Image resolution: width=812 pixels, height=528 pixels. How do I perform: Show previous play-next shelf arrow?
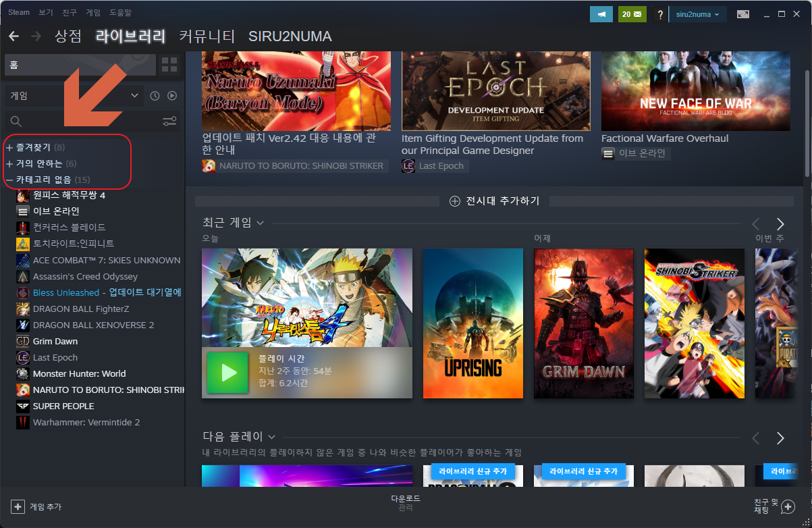[756, 438]
